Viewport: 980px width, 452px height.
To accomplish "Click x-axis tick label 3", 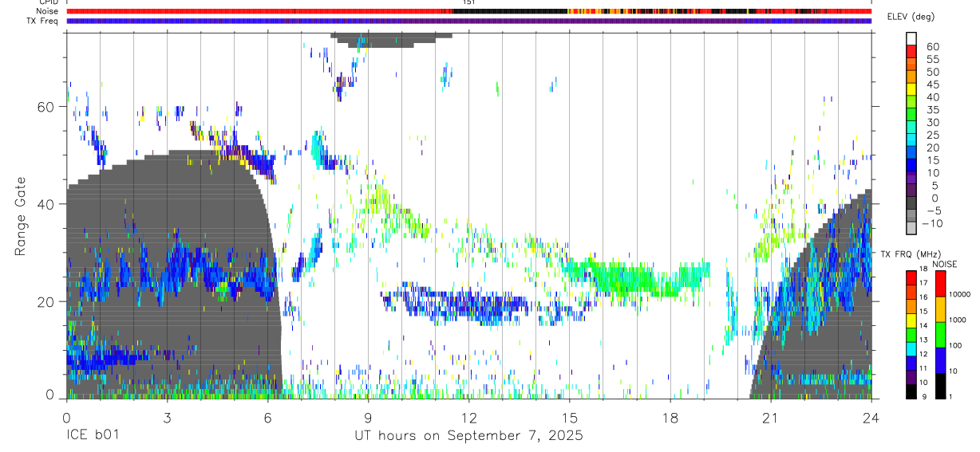I will pyautogui.click(x=167, y=418).
